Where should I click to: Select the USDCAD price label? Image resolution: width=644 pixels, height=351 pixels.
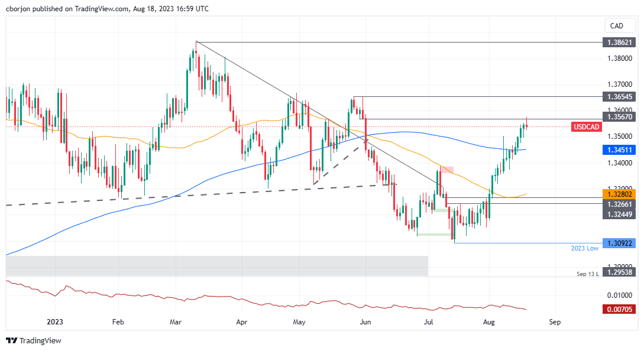click(x=586, y=127)
